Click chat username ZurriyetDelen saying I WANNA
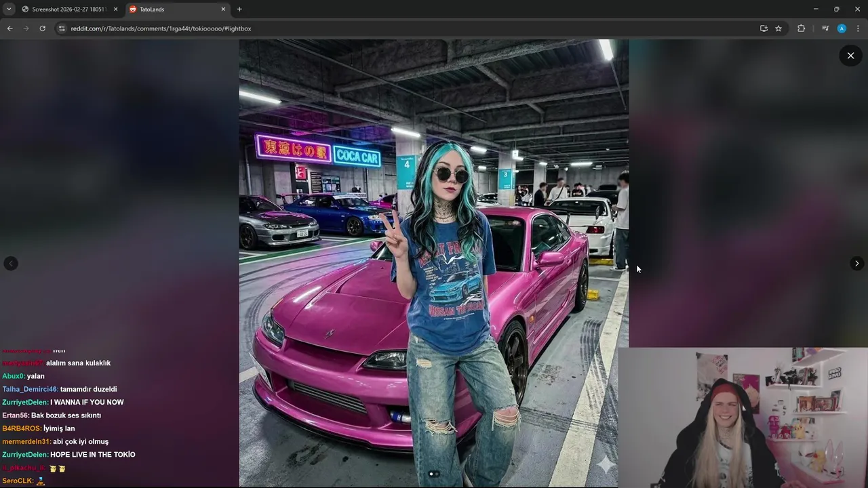The image size is (868, 488). coord(25,403)
